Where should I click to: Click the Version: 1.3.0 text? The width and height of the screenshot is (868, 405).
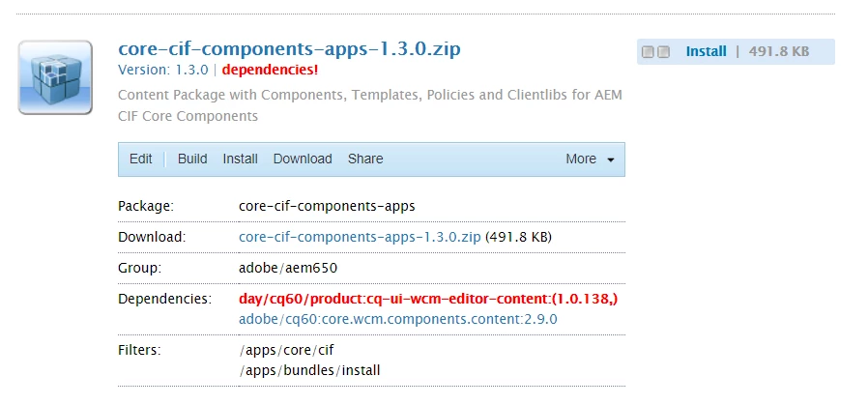coord(163,71)
